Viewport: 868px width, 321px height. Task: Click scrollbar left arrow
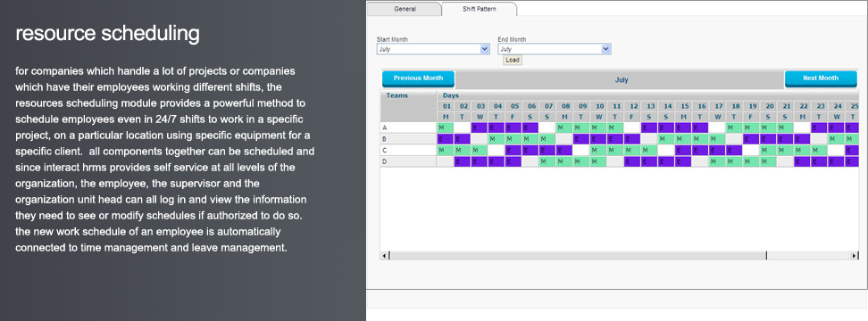tap(383, 255)
